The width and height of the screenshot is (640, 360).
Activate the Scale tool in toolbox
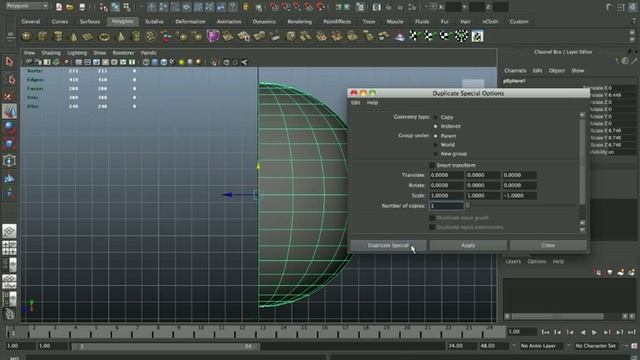click(9, 144)
